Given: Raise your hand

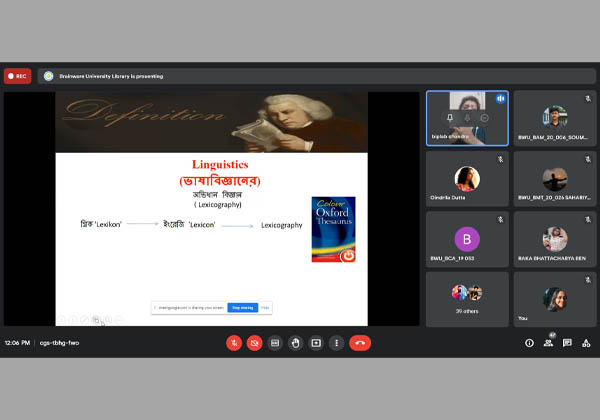Looking at the screenshot, I should pos(296,342).
